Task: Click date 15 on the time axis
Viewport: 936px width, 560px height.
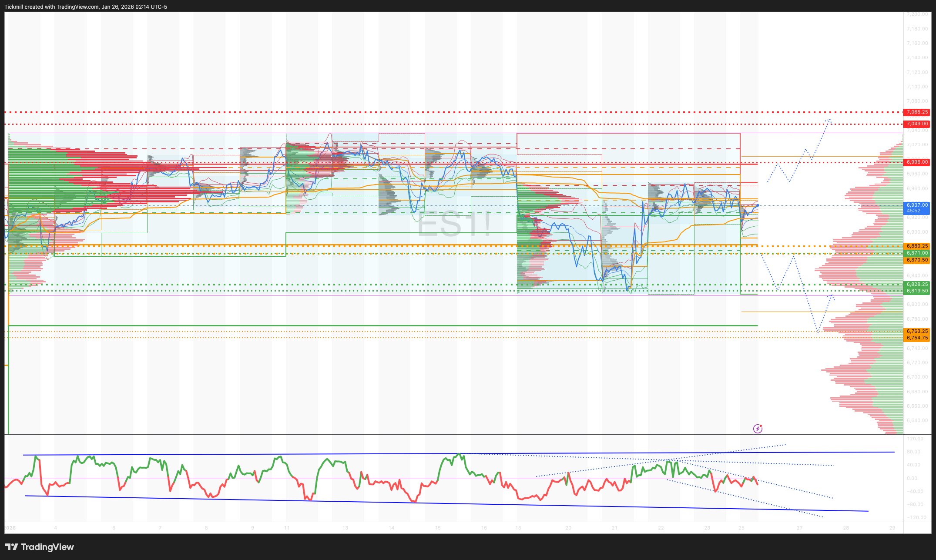Action: pyautogui.click(x=438, y=528)
